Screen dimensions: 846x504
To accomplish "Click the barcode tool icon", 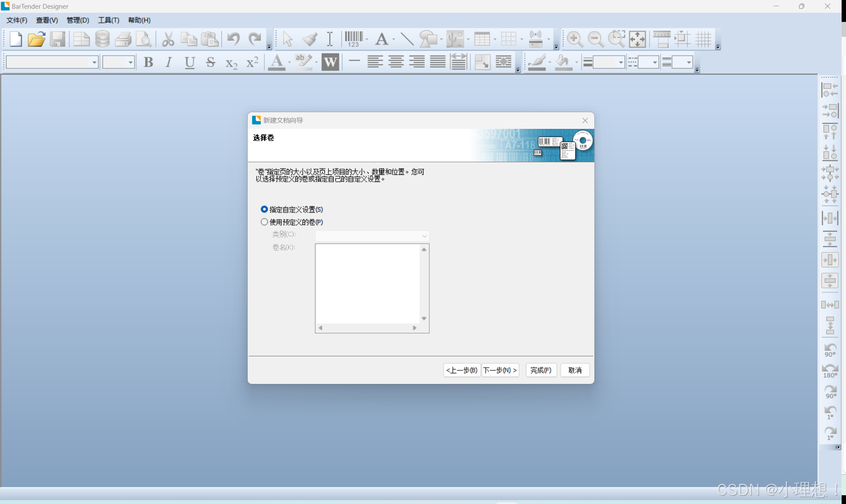I will (x=353, y=39).
